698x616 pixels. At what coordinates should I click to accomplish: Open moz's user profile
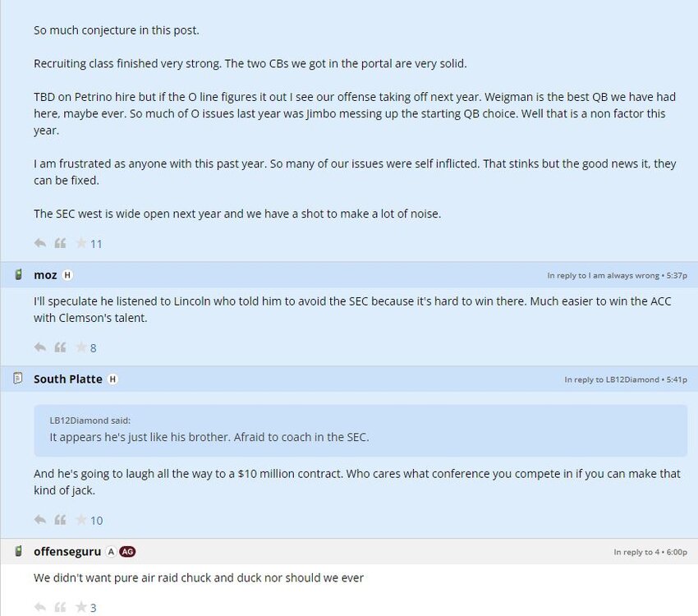[x=45, y=275]
